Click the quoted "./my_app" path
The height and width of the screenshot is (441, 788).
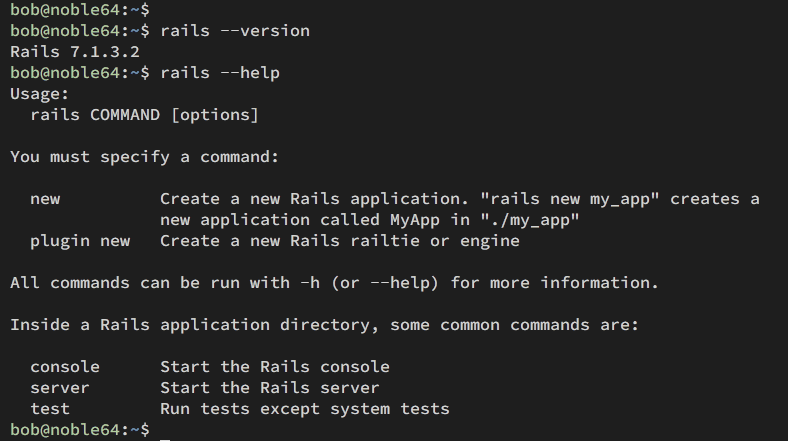pyautogui.click(x=530, y=220)
